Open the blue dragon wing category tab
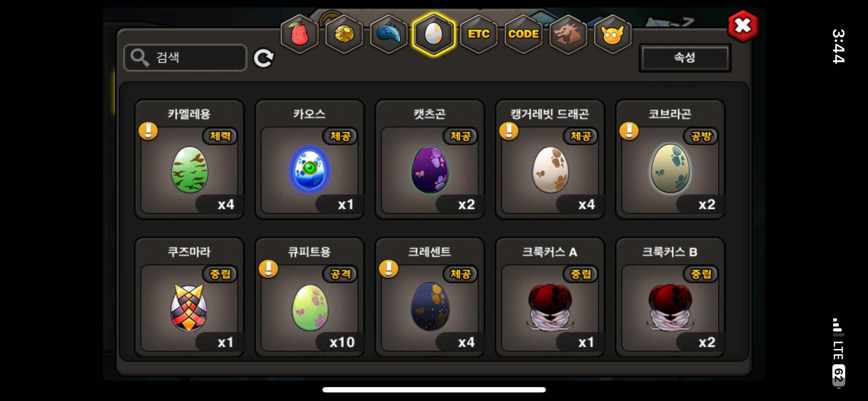The height and width of the screenshot is (401, 868). [x=389, y=34]
